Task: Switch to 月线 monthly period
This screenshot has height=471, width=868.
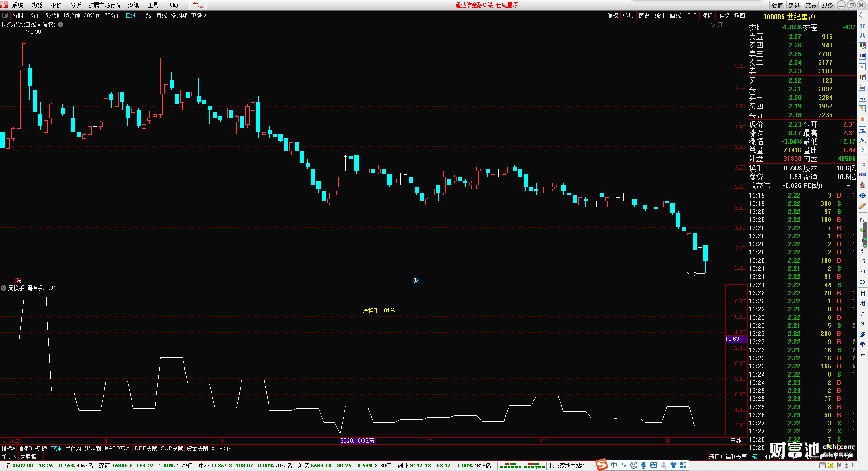Action: pyautogui.click(x=162, y=15)
